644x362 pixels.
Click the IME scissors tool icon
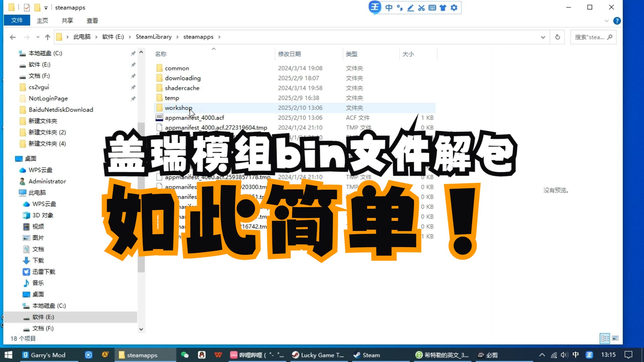[422, 8]
